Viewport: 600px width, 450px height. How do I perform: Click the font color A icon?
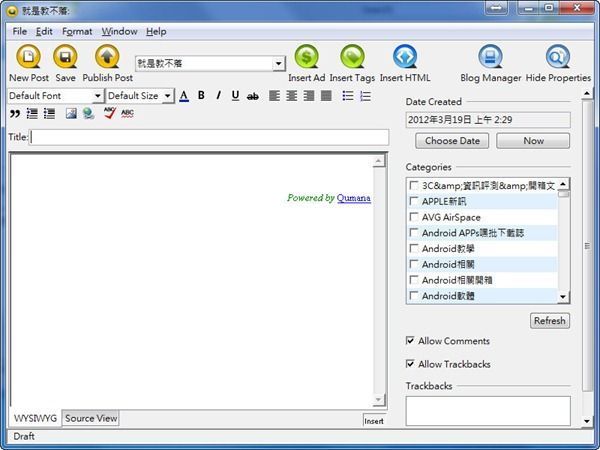184,96
